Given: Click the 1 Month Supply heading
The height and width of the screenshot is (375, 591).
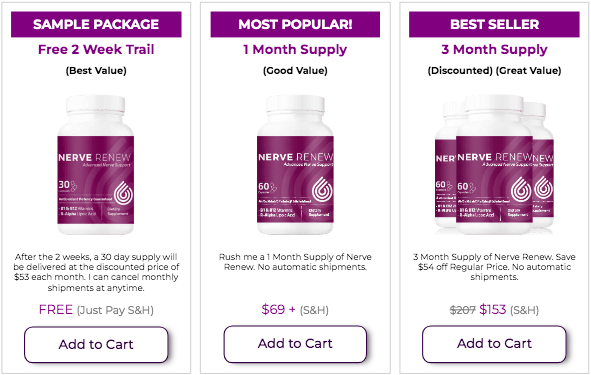Looking at the screenshot, I should [295, 50].
